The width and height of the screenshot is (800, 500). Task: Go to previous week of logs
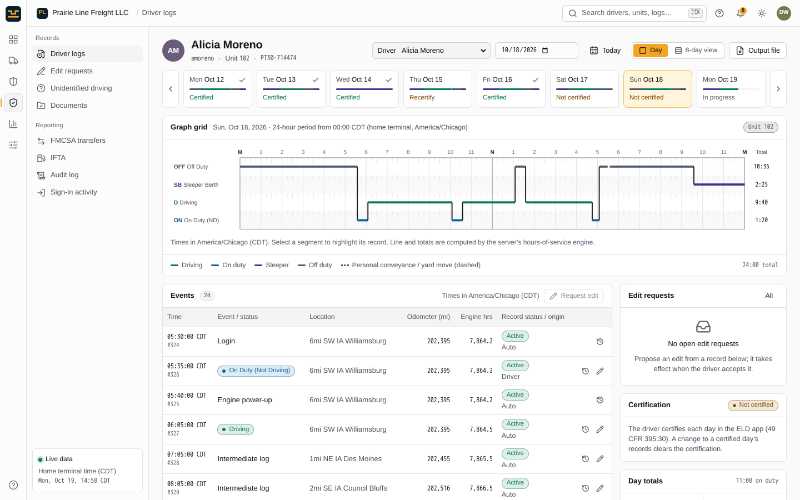click(170, 89)
